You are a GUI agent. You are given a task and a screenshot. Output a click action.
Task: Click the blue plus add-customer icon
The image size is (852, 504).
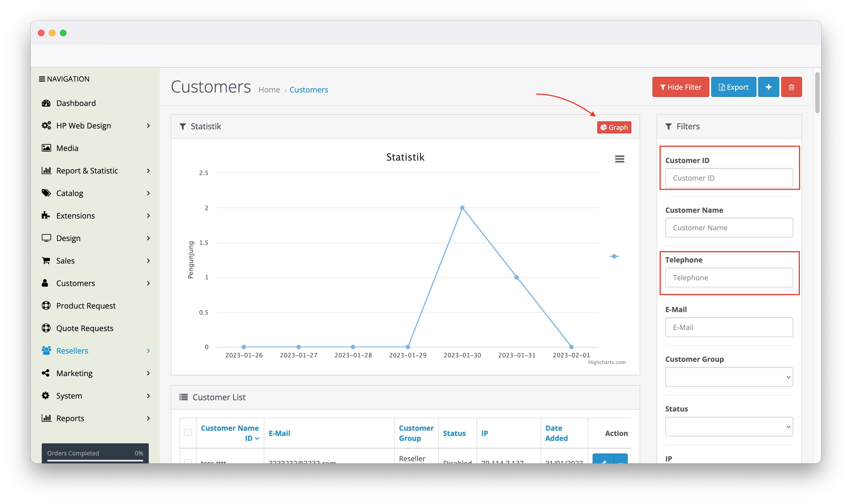(769, 86)
